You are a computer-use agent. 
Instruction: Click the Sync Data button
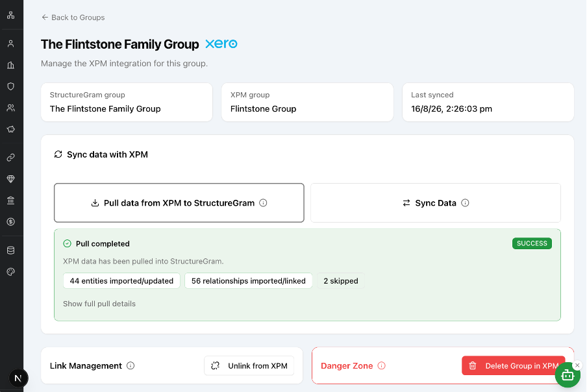click(x=436, y=202)
